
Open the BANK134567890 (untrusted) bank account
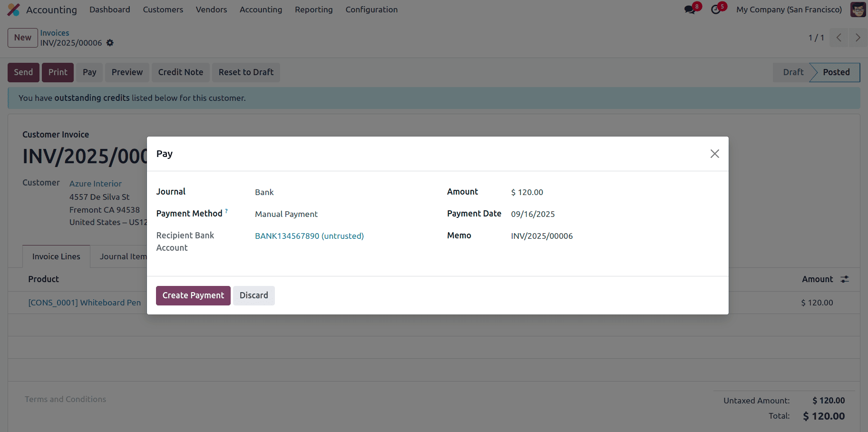coord(309,236)
